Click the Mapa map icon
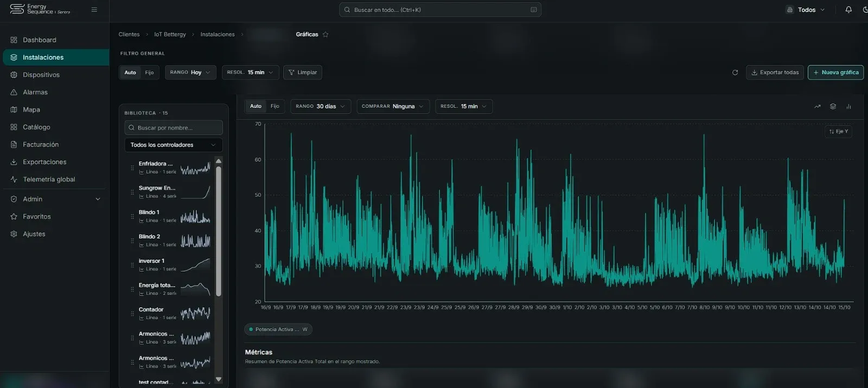The height and width of the screenshot is (388, 868). tap(14, 109)
